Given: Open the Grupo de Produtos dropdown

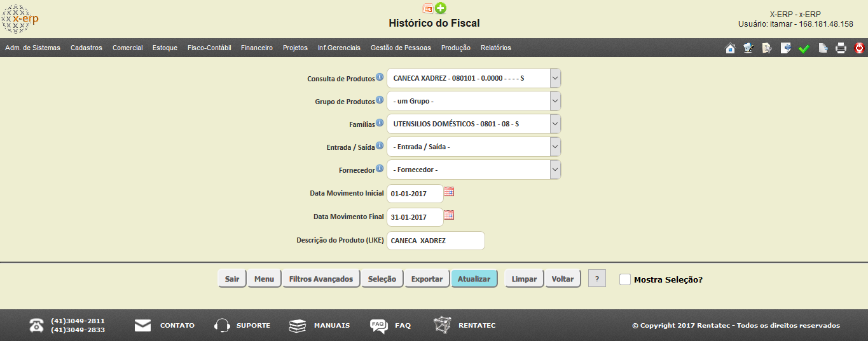Looking at the screenshot, I should click(x=555, y=101).
